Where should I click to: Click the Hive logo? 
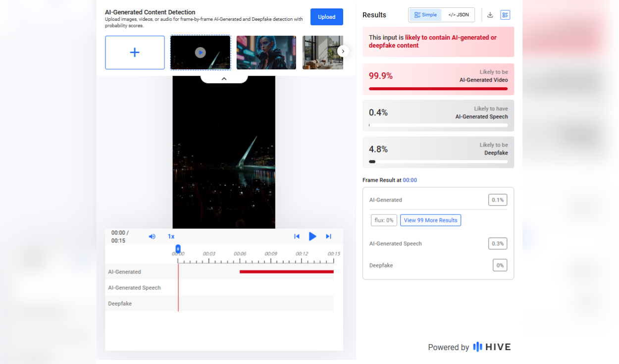tap(492, 347)
